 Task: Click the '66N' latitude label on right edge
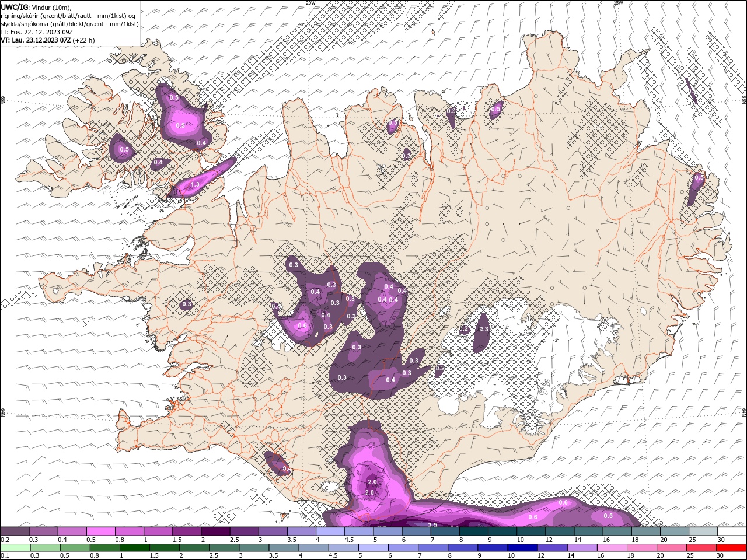coord(744,100)
